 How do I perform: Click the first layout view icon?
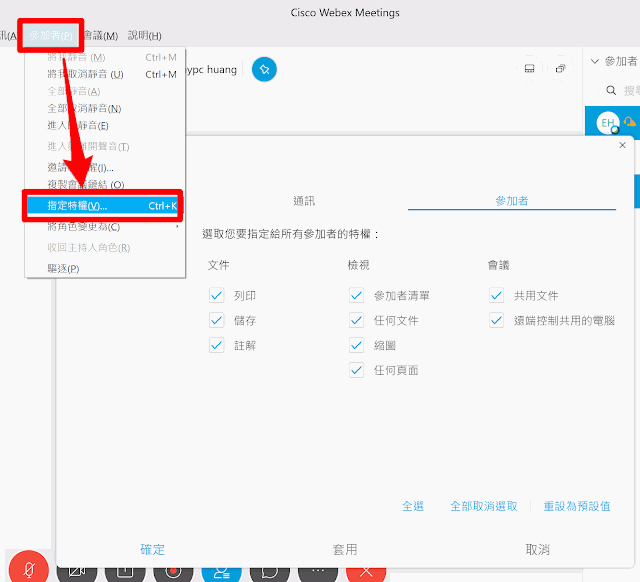[x=529, y=69]
